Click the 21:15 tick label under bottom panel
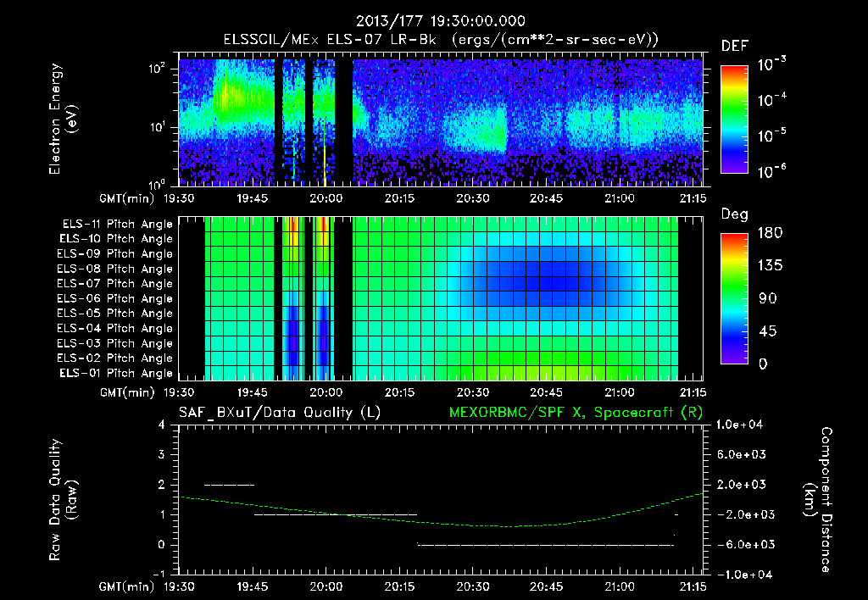Screen dimensions: 868x600 tap(692, 586)
